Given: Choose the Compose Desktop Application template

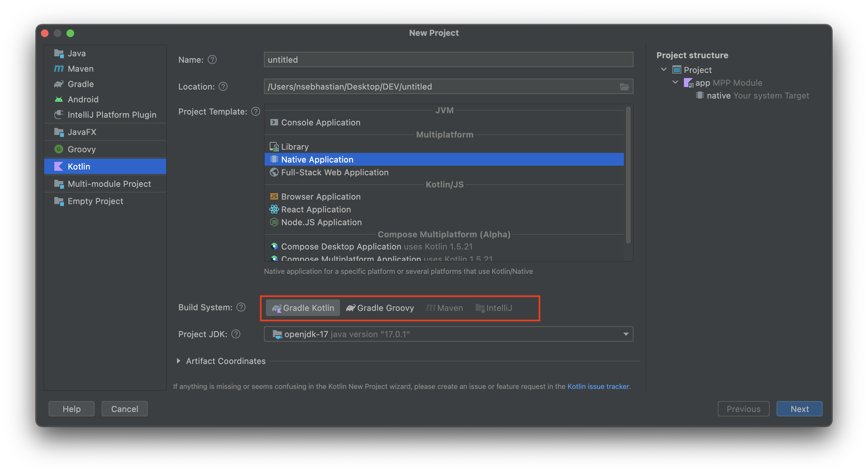Looking at the screenshot, I should point(444,247).
